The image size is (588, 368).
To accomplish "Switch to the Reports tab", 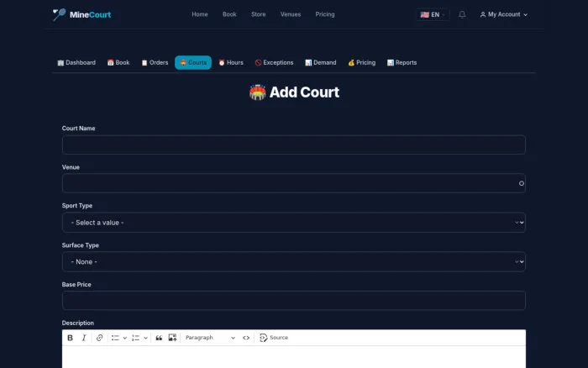I will (x=402, y=63).
